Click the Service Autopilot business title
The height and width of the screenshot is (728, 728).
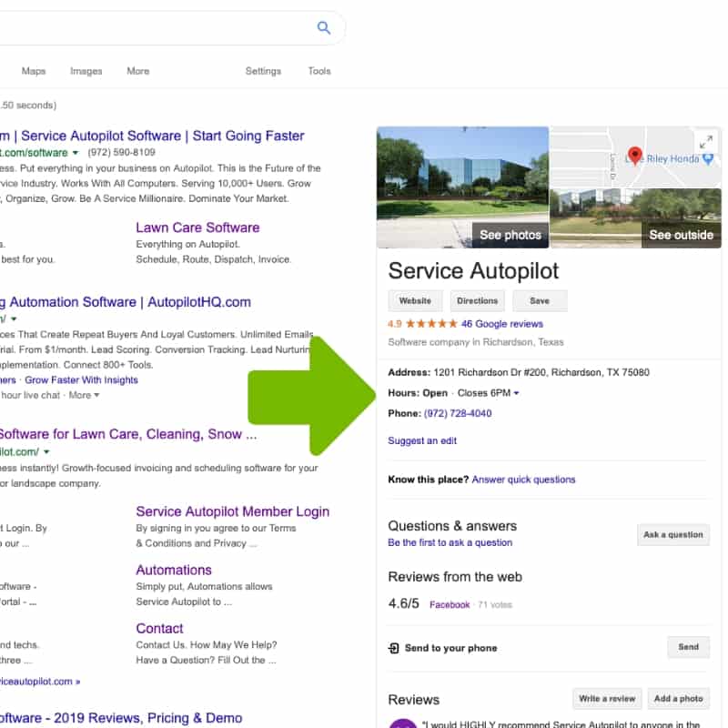[473, 270]
